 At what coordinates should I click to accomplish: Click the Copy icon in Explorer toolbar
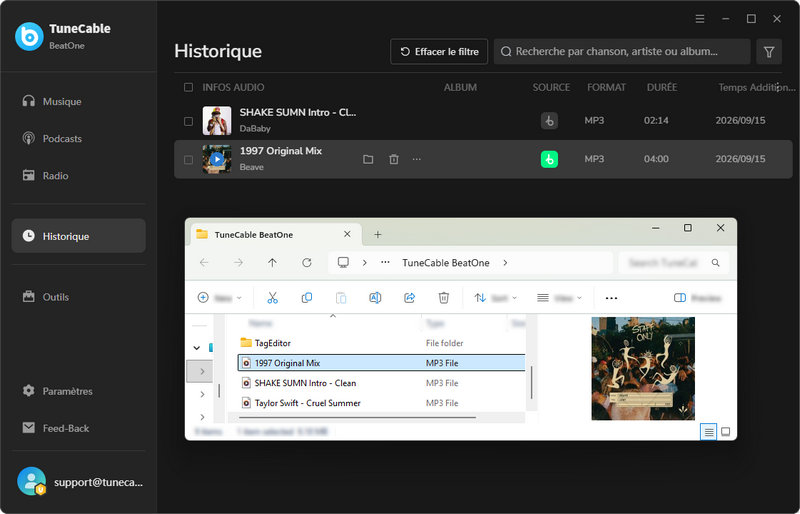[x=307, y=298]
